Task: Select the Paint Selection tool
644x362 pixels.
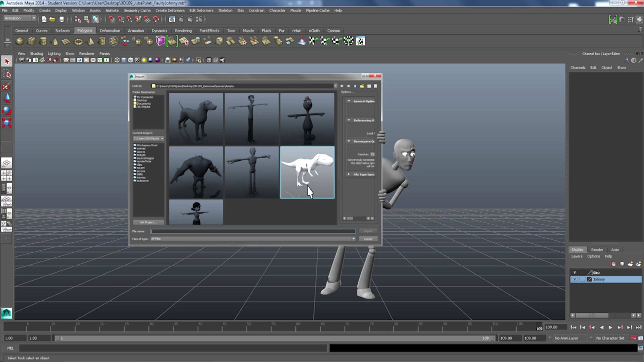Action: tap(7, 86)
